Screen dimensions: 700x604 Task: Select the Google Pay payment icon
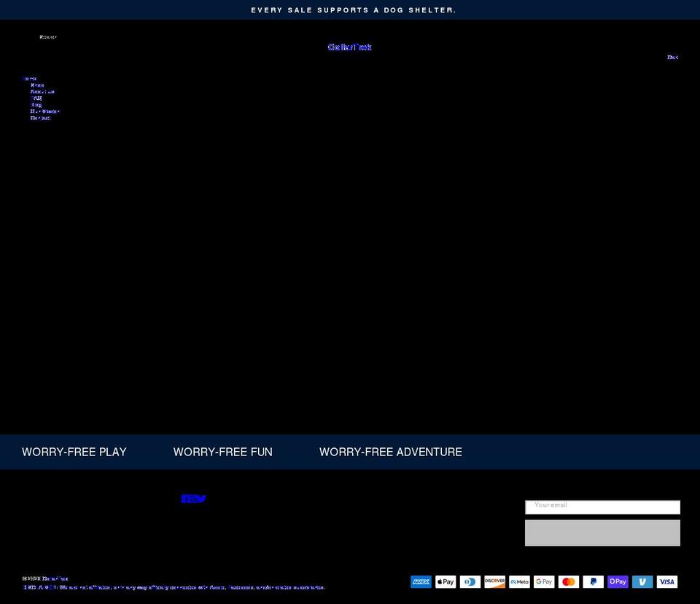[543, 581]
